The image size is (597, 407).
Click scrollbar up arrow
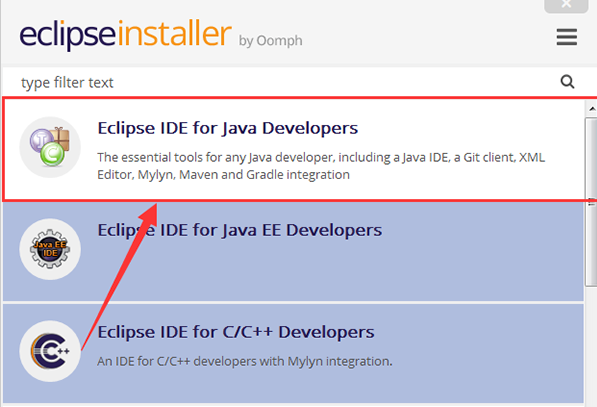(x=591, y=109)
